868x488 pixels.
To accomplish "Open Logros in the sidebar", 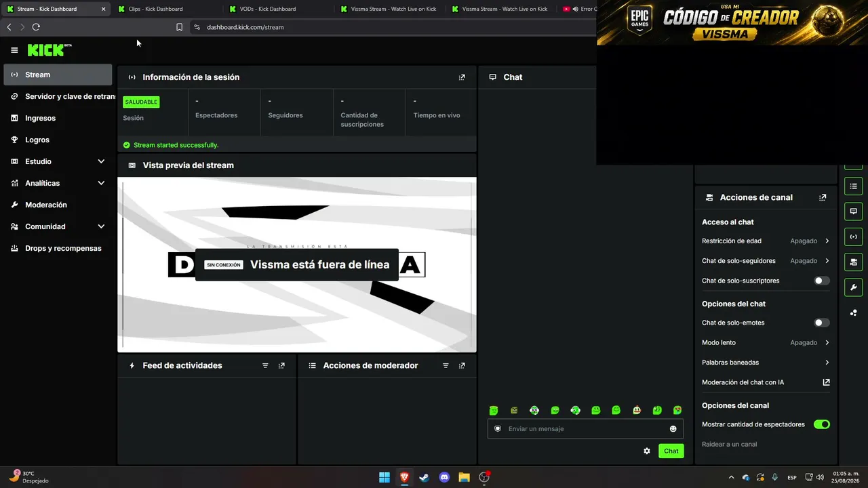I will (58, 140).
